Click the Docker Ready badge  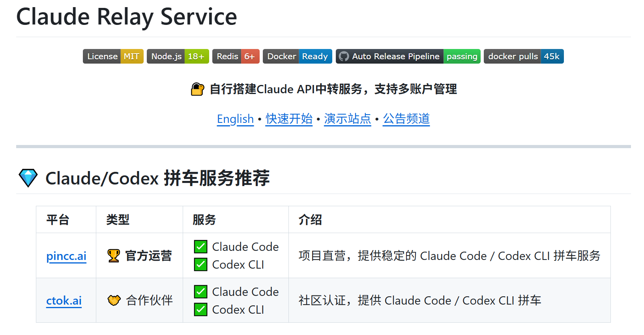pyautogui.click(x=298, y=56)
